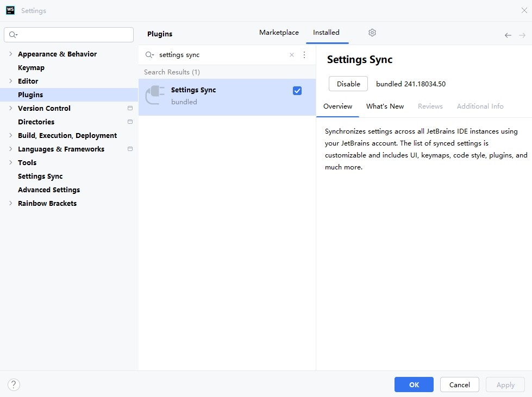Go forward with the right arrow
This screenshot has height=397, width=532.
click(x=522, y=35)
